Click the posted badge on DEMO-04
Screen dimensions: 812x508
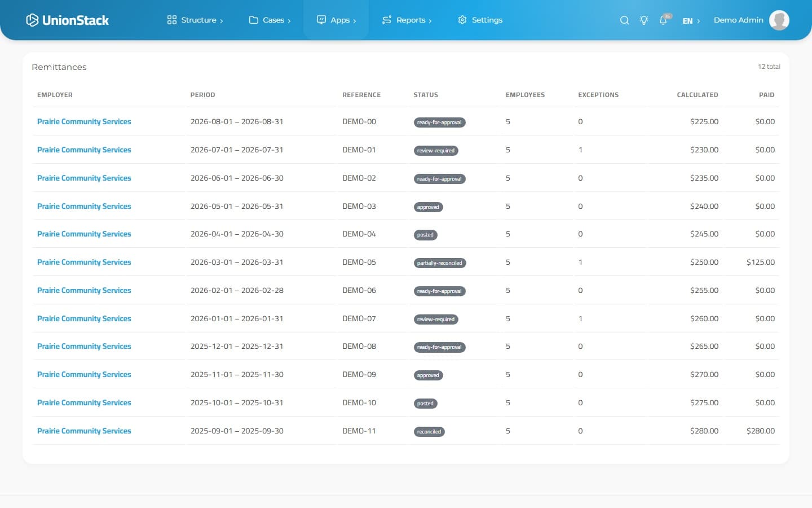pos(425,235)
